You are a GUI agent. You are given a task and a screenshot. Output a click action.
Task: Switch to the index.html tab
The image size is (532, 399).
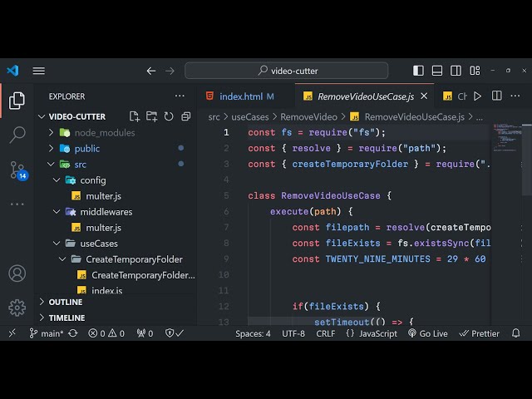point(241,96)
